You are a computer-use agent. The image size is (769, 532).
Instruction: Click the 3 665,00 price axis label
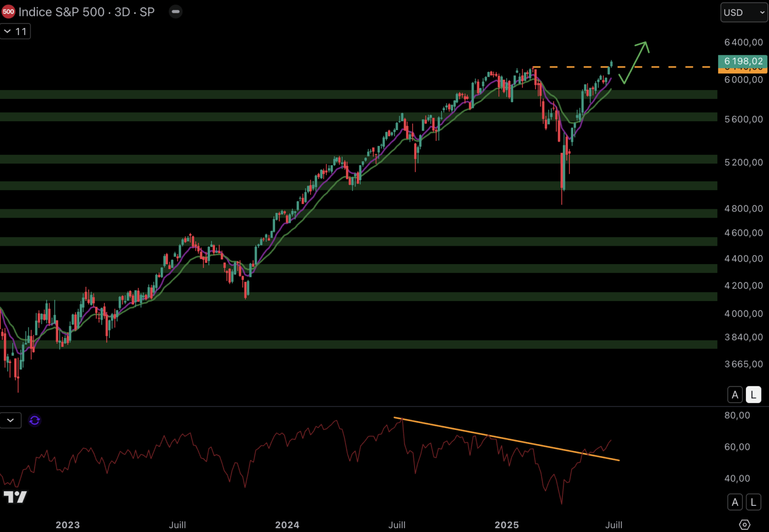[743, 364]
